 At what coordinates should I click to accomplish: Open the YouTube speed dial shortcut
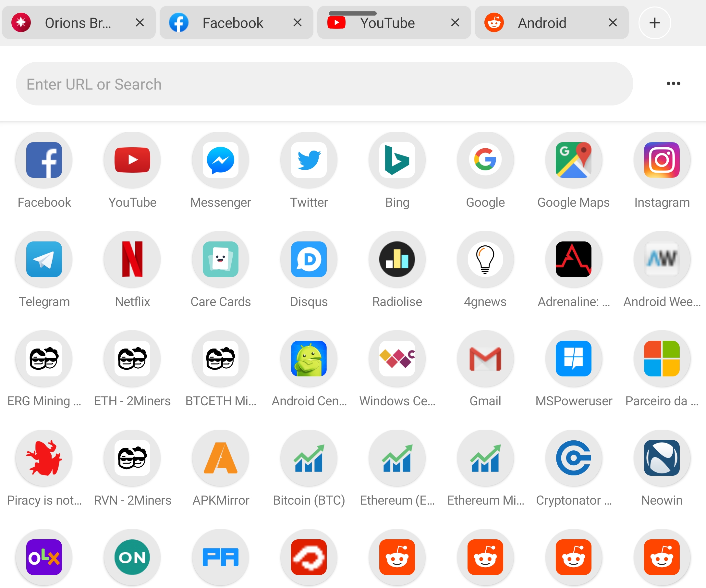pyautogui.click(x=132, y=160)
